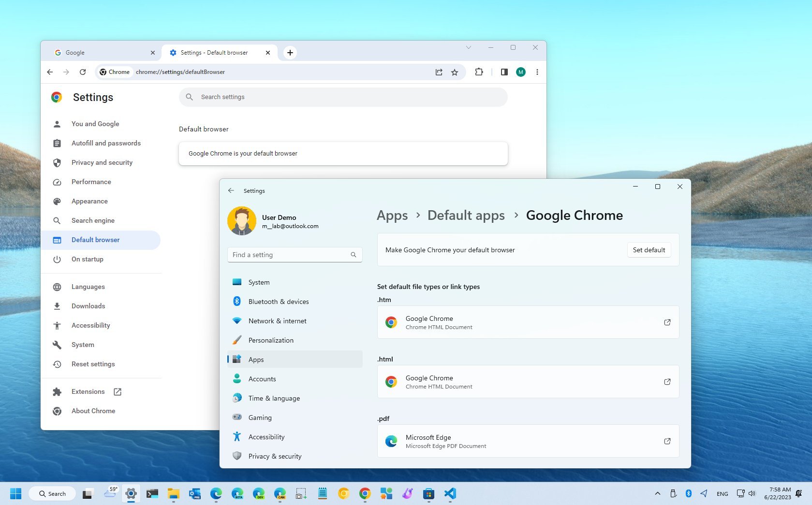
Task: Reload the Chrome page
Action: (x=83, y=72)
